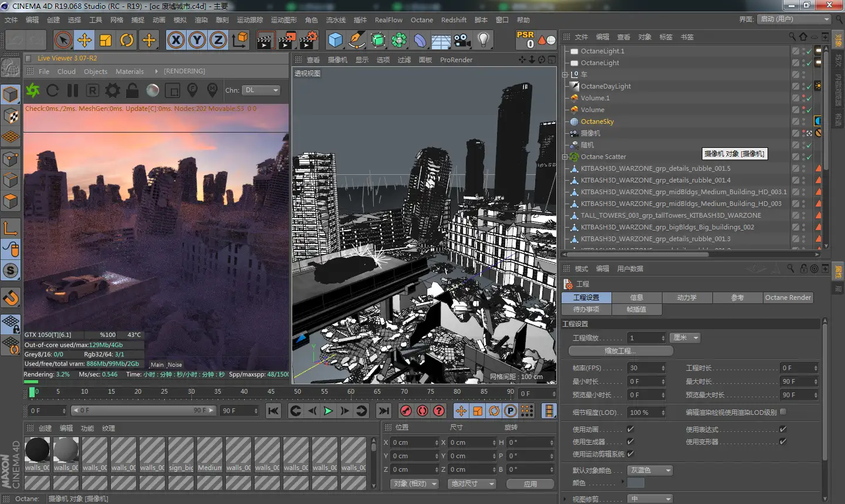Open the ProRender viewport menu
Viewport: 845px width, 504px height.
(x=456, y=60)
